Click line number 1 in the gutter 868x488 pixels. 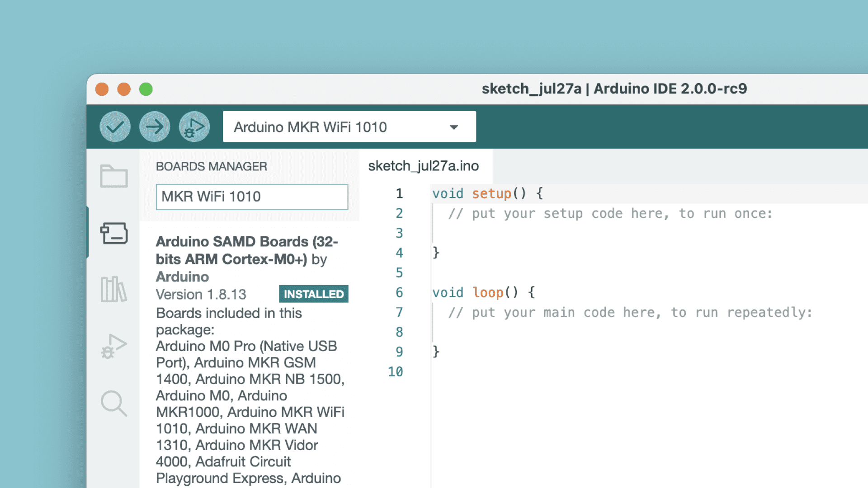399,193
